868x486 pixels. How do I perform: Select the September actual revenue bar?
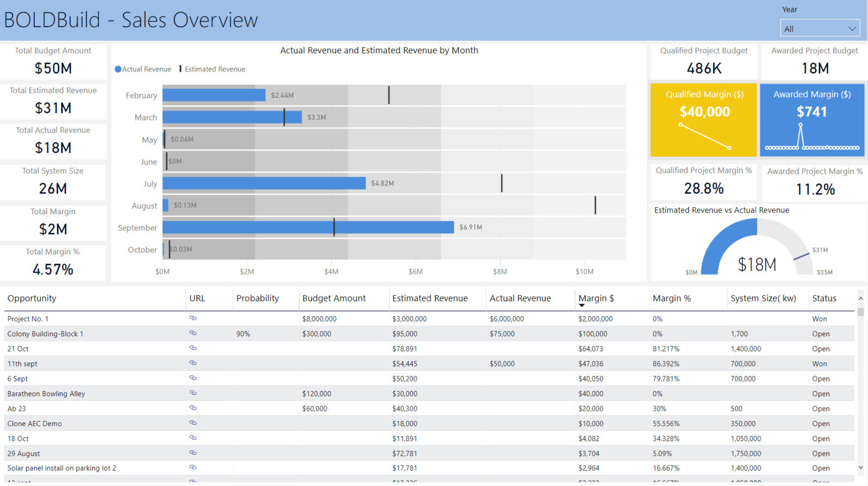308,227
